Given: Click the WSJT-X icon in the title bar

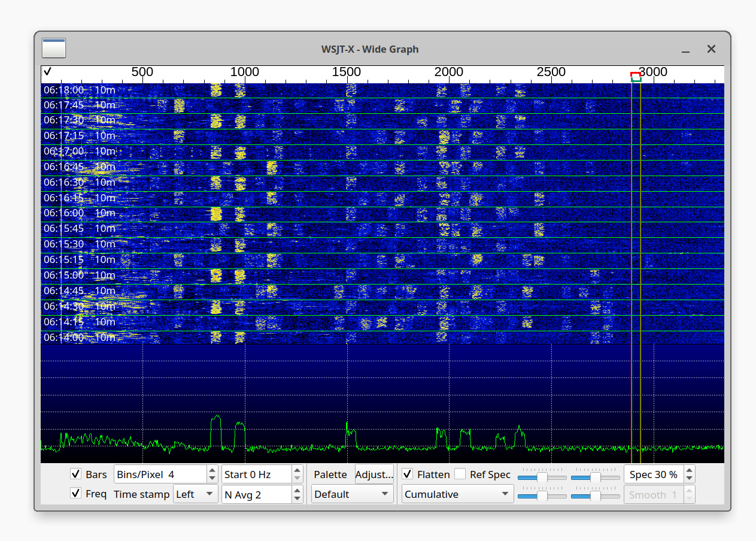Looking at the screenshot, I should (x=54, y=49).
